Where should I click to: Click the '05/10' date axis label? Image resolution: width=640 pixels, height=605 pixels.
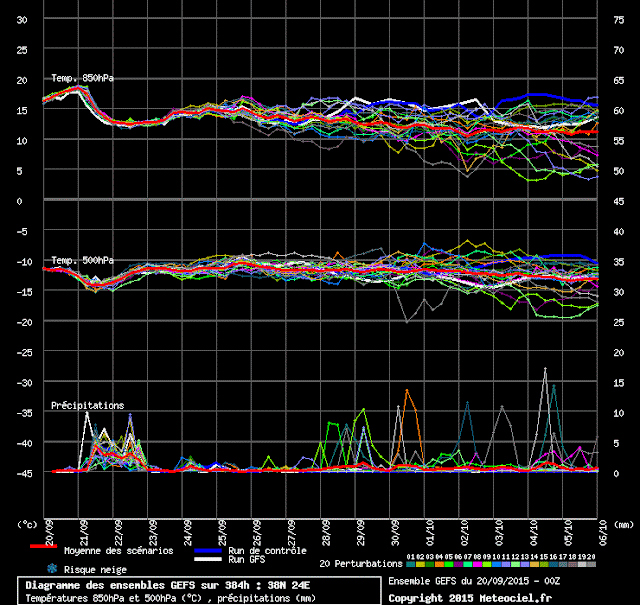[x=568, y=533]
